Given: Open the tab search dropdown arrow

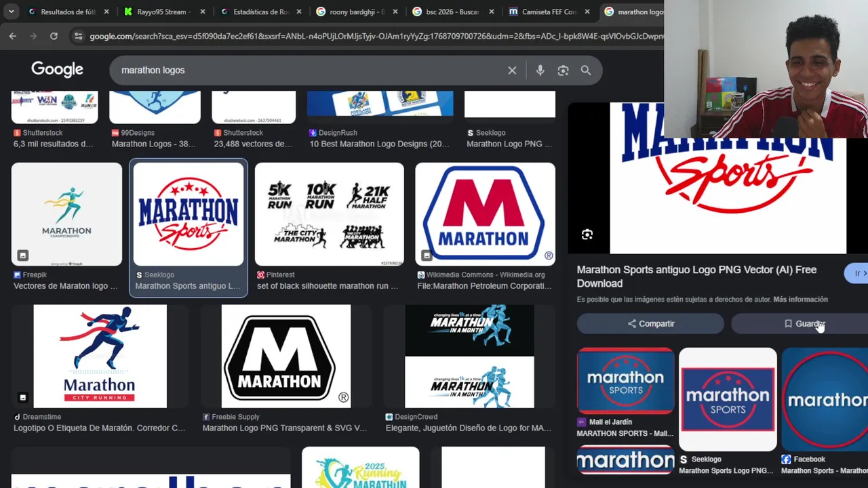Looking at the screenshot, I should (11, 12).
